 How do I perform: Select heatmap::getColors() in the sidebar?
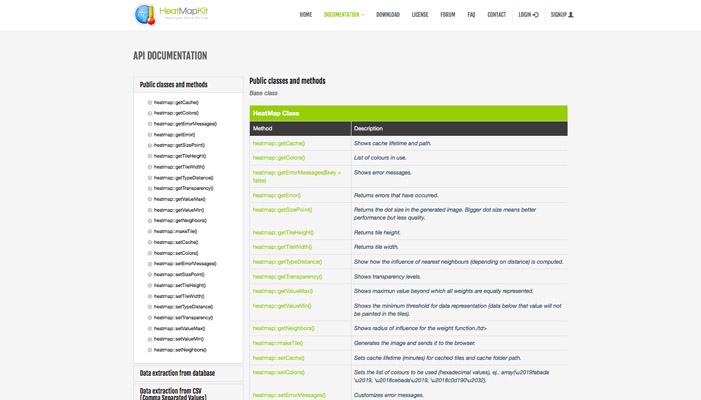[176, 113]
